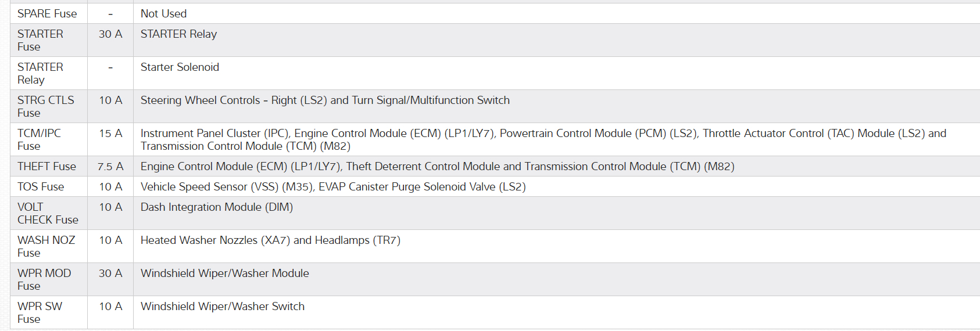Click the 7.5 A rating cell
980x331 pixels.
pos(110,167)
